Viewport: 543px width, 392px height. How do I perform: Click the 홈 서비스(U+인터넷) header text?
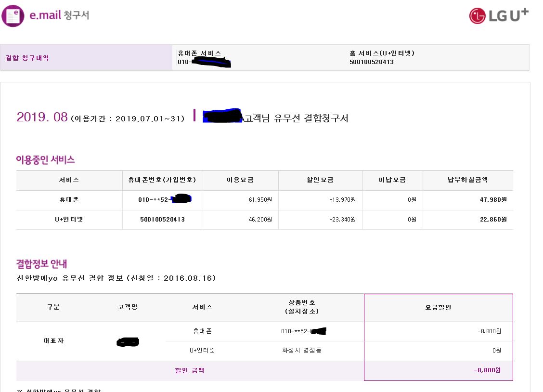pos(382,53)
